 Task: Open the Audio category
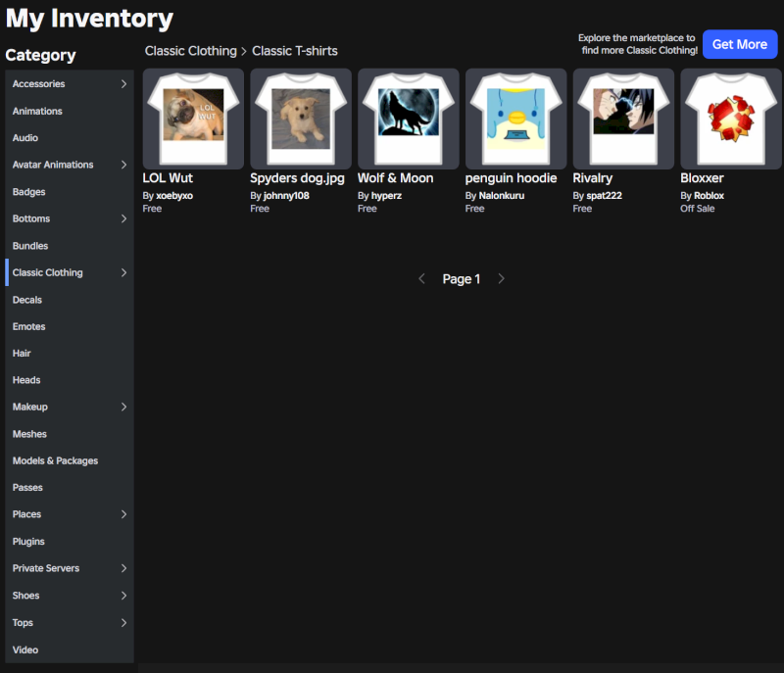click(25, 138)
